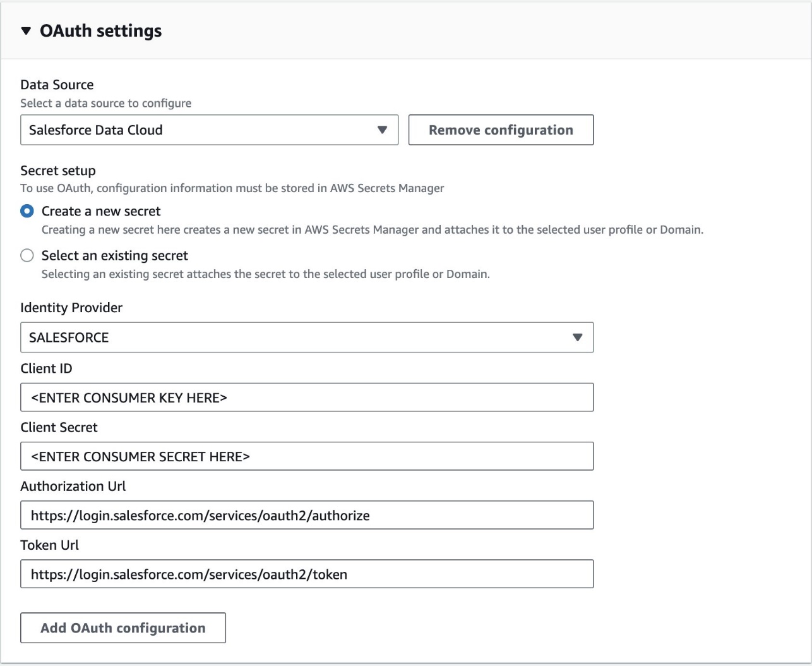
Task: Click the 'Selecting an existing secret attaches' description
Action: pos(266,274)
